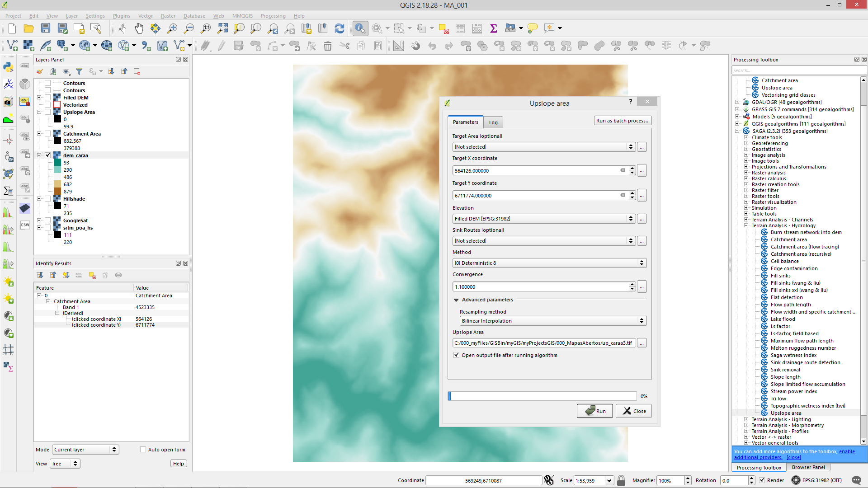Click Zoom Full extent icon
Viewport: 868px width, 488px height.
click(x=222, y=28)
